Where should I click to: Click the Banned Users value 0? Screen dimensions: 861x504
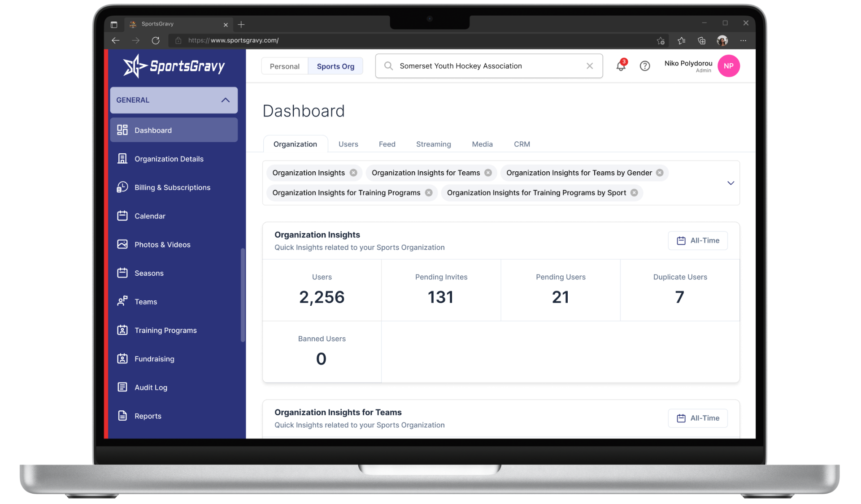[x=321, y=359]
